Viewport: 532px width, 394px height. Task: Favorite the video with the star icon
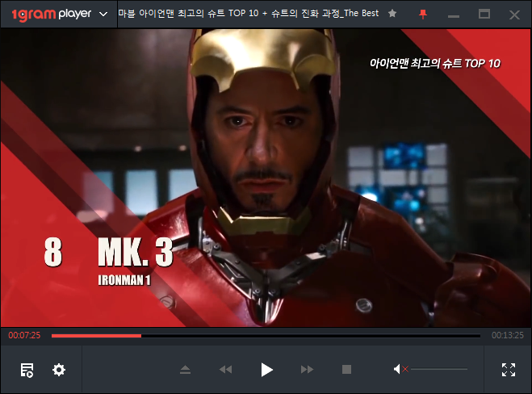click(392, 14)
